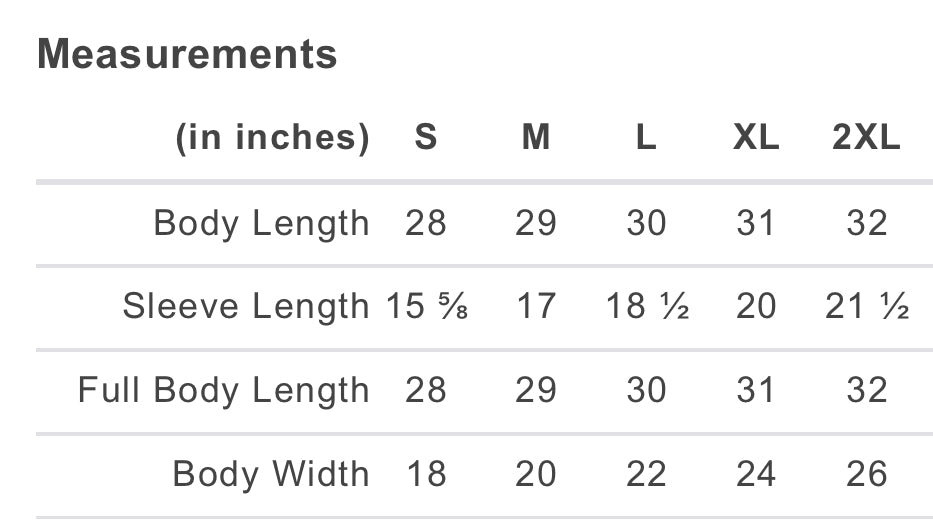Select the 2XL size column header
This screenshot has width=933, height=525.
point(866,138)
